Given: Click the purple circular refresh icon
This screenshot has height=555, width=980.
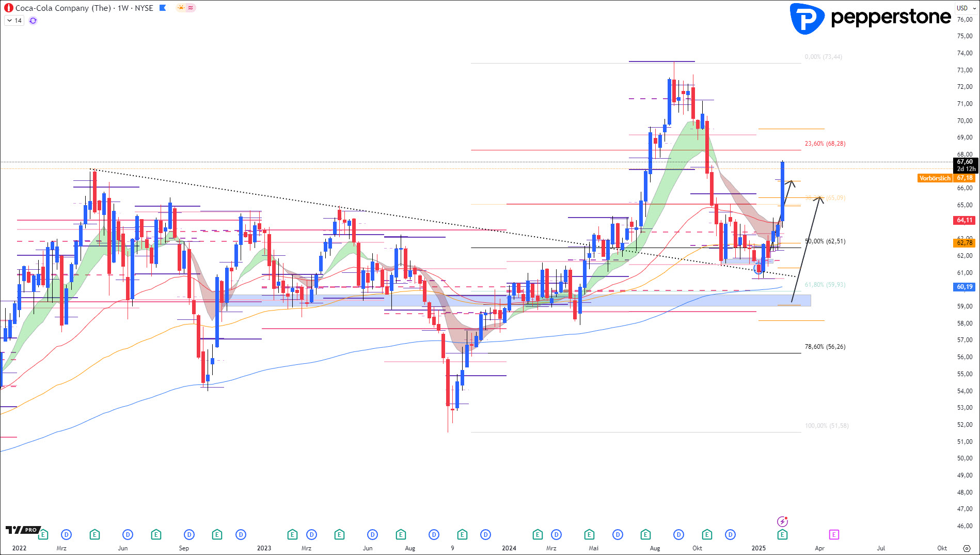Looking at the screenshot, I should [33, 21].
